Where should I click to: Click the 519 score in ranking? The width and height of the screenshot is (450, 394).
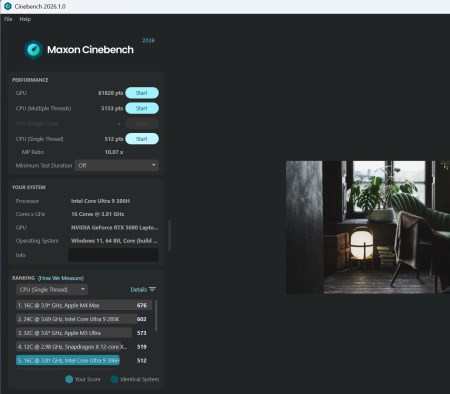pos(142,347)
